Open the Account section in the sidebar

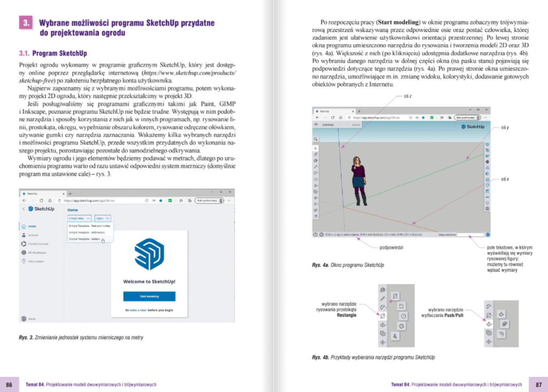click(30, 235)
